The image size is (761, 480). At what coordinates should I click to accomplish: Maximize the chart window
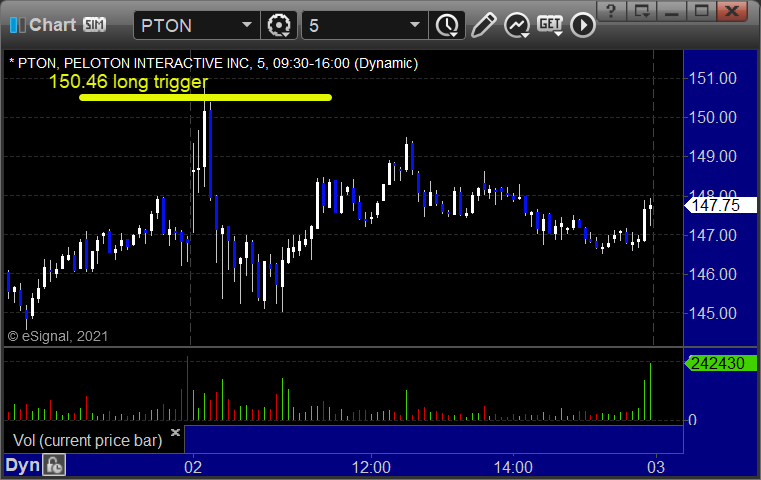[701, 11]
